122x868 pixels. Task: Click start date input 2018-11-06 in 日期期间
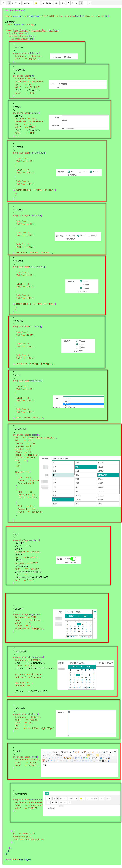[82, 663]
